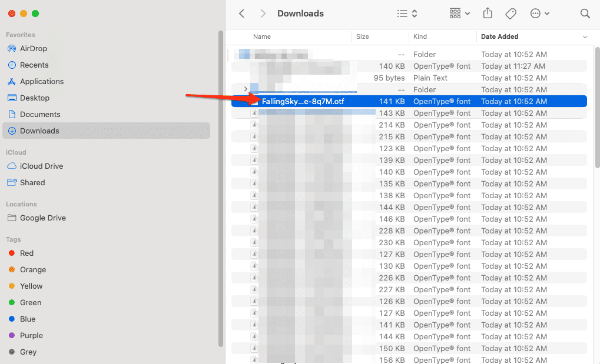
Task: Click the Edit Tags icon
Action: tap(511, 14)
